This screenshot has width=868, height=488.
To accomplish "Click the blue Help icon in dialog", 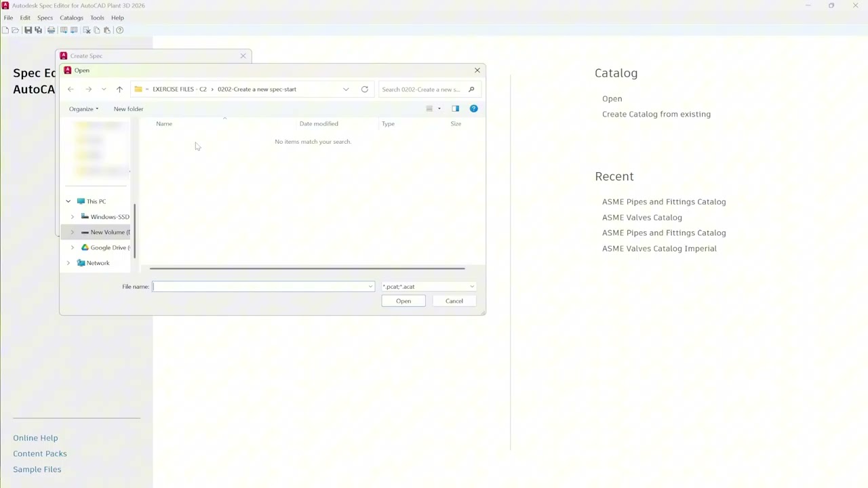I will 474,108.
